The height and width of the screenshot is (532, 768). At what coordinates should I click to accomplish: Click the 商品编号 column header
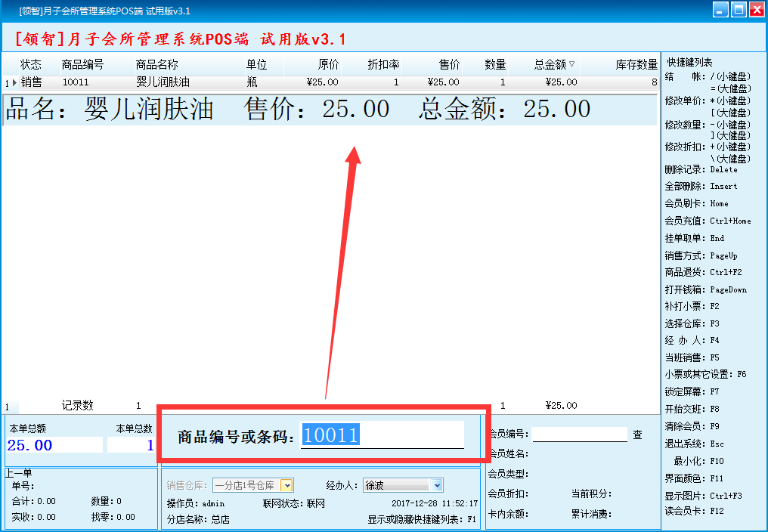82,65
